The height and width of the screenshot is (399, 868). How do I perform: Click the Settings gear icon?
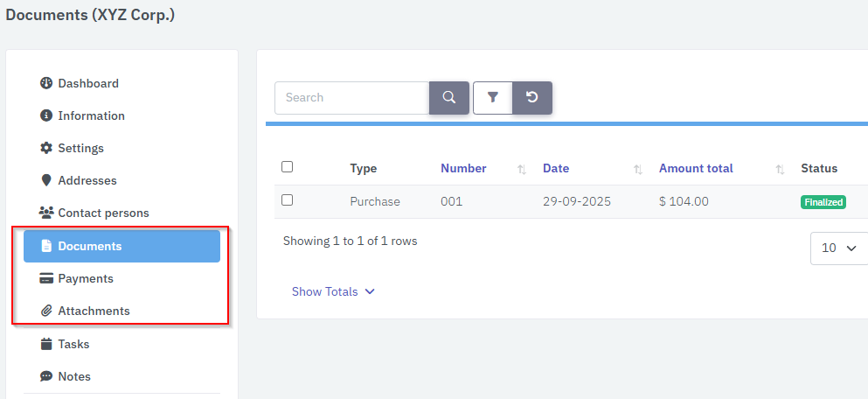point(46,148)
